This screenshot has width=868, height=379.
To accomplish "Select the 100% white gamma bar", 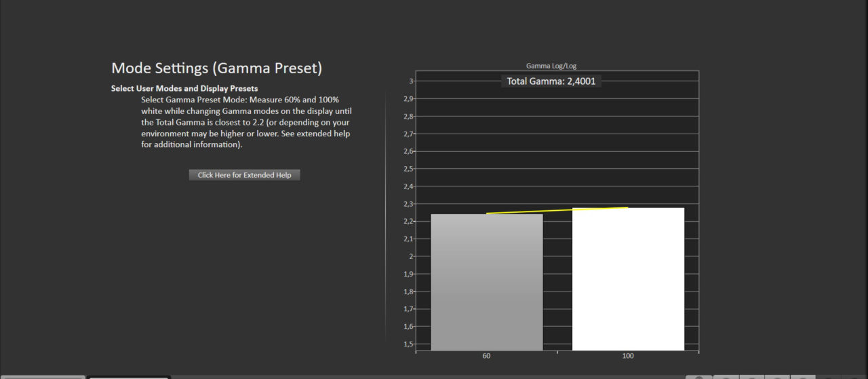I will coord(628,279).
